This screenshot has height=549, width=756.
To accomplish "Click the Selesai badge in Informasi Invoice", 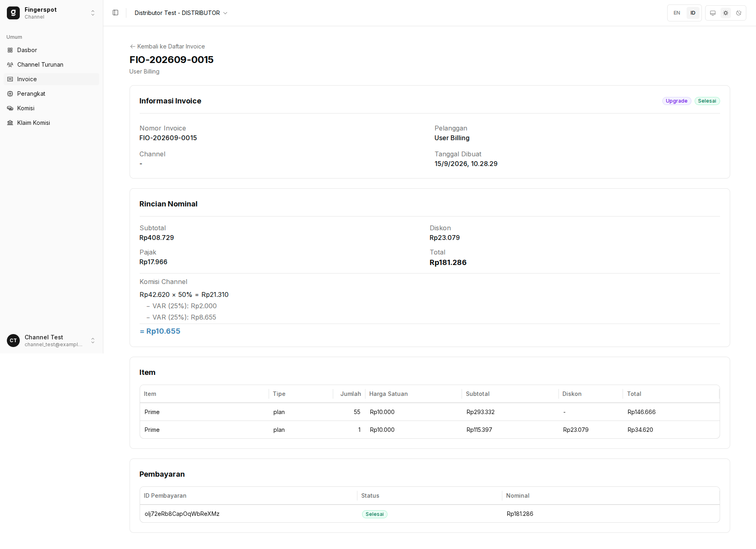I will 707,101.
